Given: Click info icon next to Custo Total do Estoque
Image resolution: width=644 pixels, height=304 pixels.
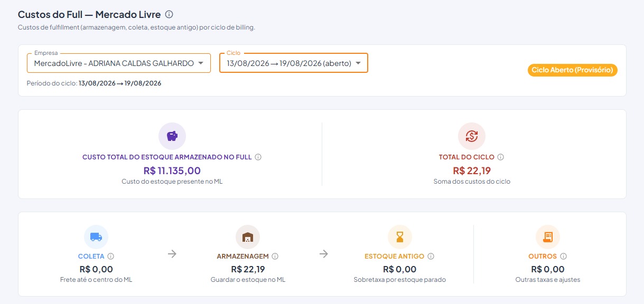Looking at the screenshot, I should point(258,157).
